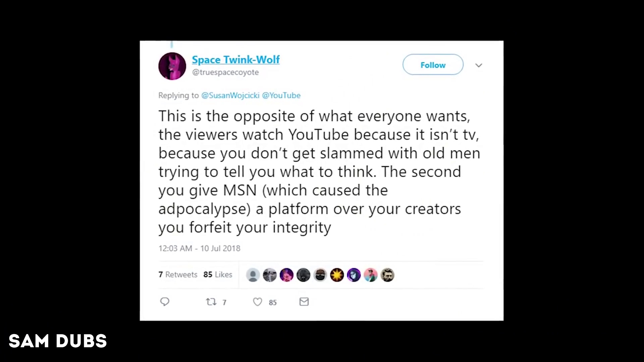644x362 pixels.
Task: Click the envelope direct message icon
Action: click(x=304, y=302)
